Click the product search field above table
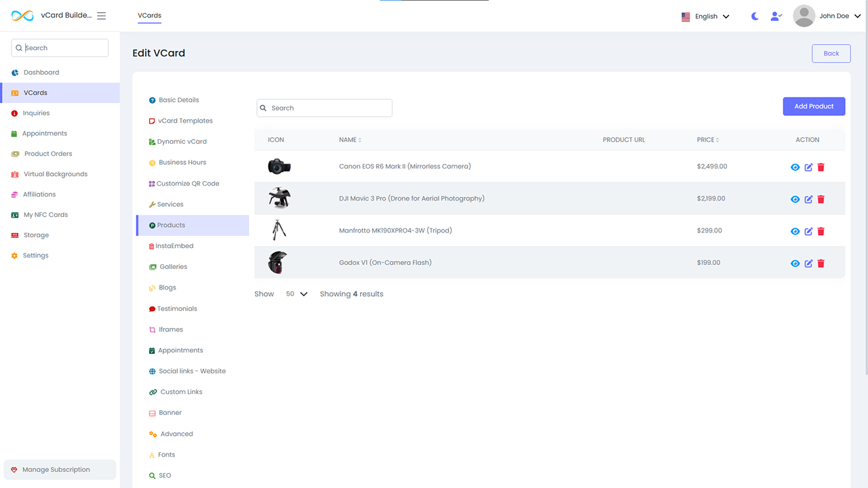 coord(324,108)
